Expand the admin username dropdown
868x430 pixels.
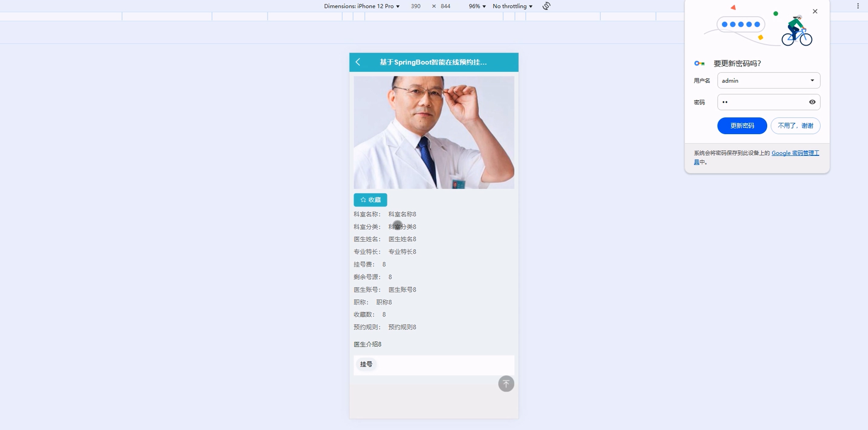point(812,80)
